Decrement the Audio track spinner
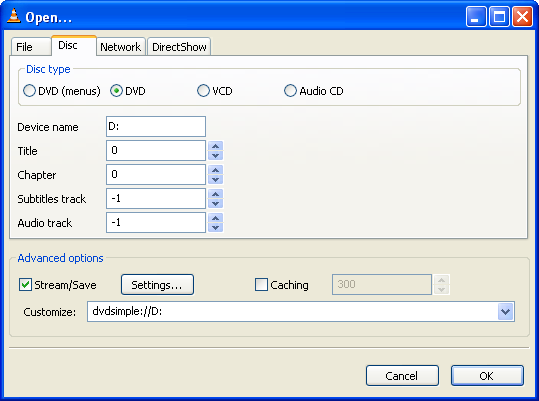The width and height of the screenshot is (539, 401). [216, 227]
